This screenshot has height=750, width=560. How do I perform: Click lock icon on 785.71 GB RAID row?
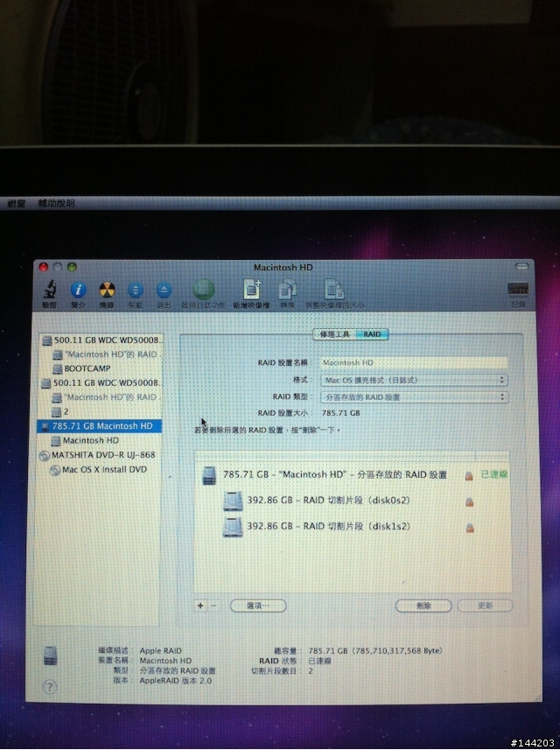(x=469, y=476)
